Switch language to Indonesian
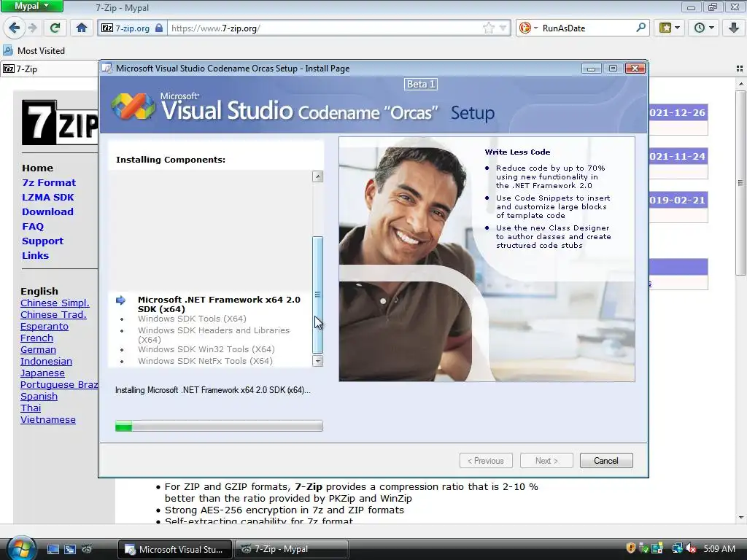The height and width of the screenshot is (560, 747). click(x=46, y=361)
